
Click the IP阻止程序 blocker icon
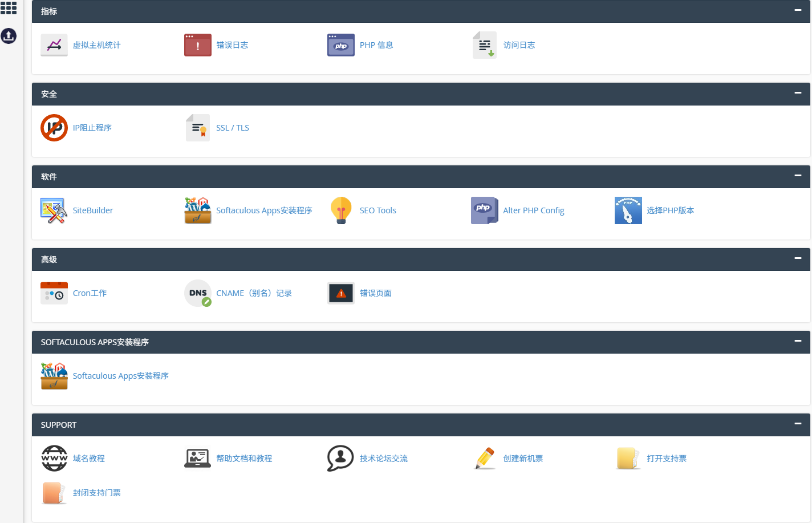(x=54, y=128)
